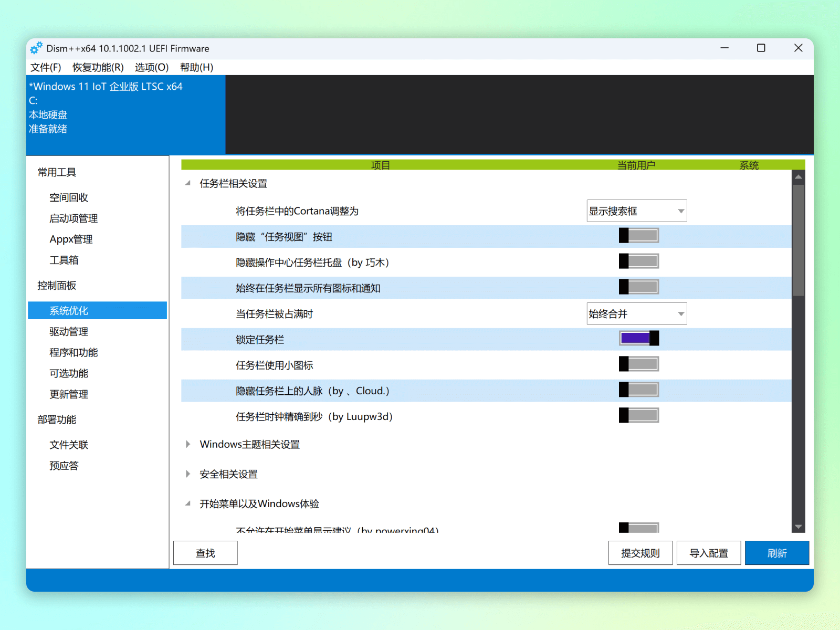Viewport: 840px width, 630px height.
Task: Click the 刷新 button
Action: (x=776, y=553)
